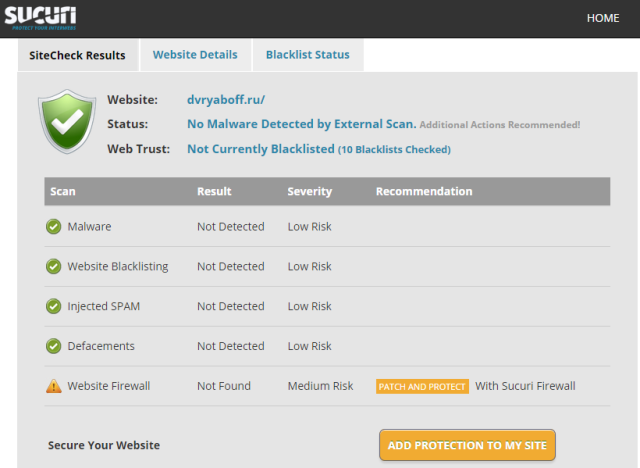The width and height of the screenshot is (640, 468).
Task: Click the Malware green check status icon
Action: tap(53, 226)
